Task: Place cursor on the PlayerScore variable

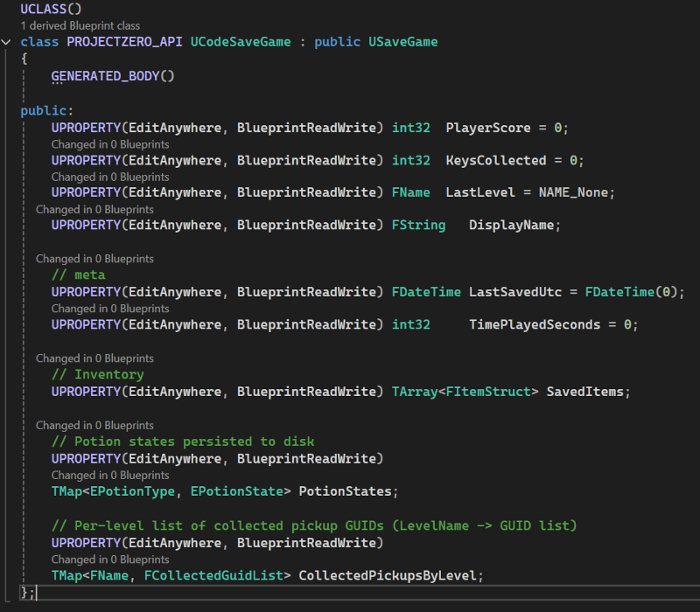Action: 486,127
